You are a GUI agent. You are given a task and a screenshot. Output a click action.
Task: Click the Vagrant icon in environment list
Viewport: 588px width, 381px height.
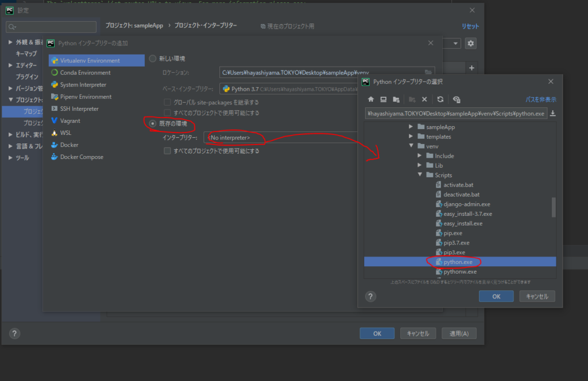coord(55,120)
